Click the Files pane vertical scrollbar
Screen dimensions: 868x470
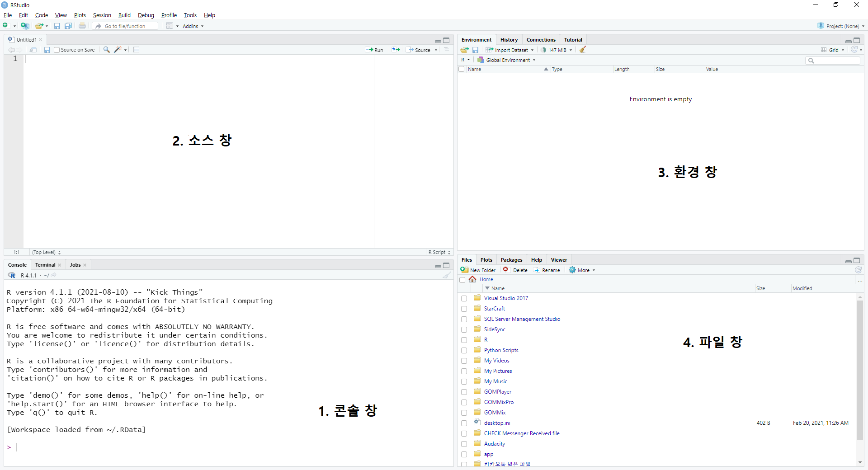860,370
